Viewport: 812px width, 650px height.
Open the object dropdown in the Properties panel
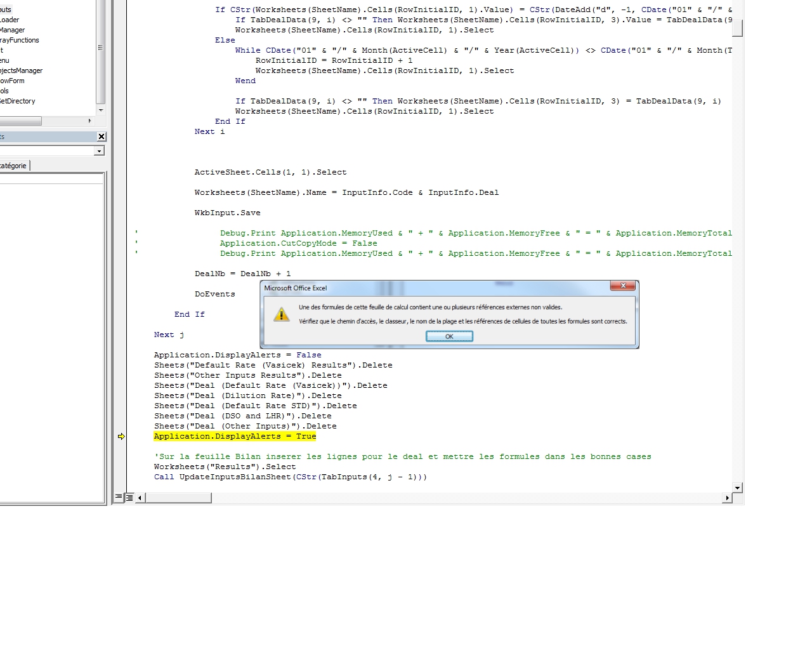click(99, 151)
